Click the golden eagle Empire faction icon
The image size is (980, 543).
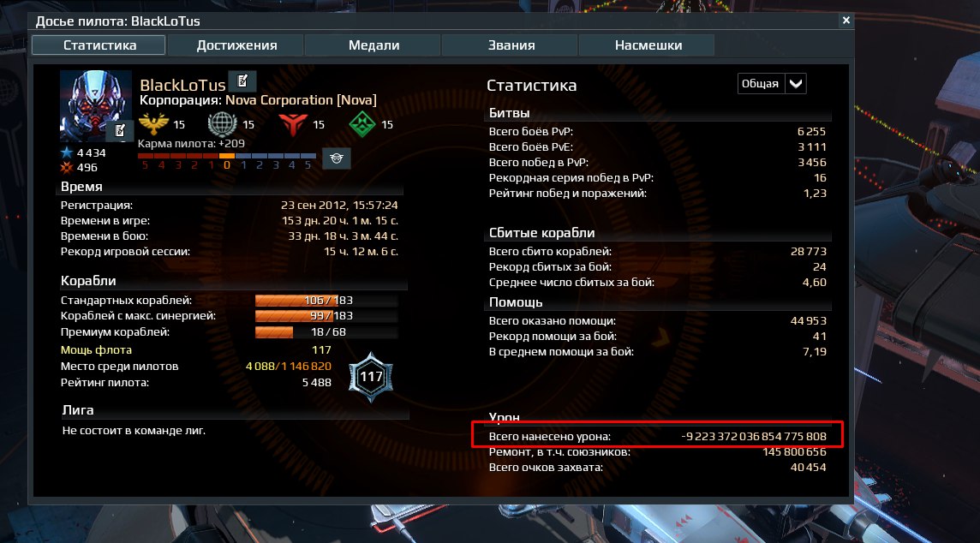(x=153, y=124)
